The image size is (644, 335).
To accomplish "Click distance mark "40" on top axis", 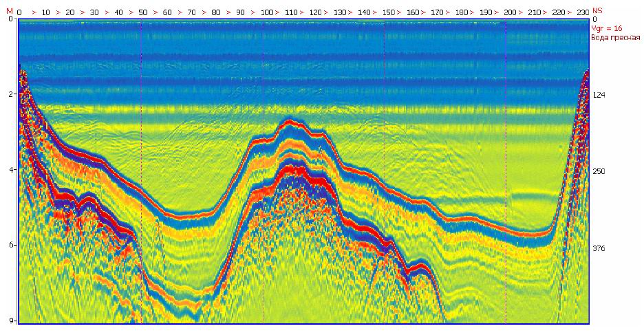I will pos(119,13).
